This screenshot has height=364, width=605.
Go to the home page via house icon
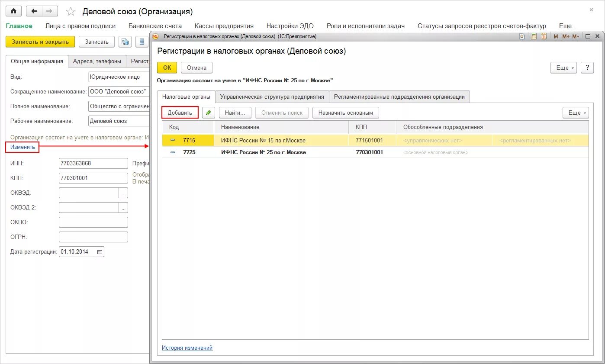[x=14, y=11]
